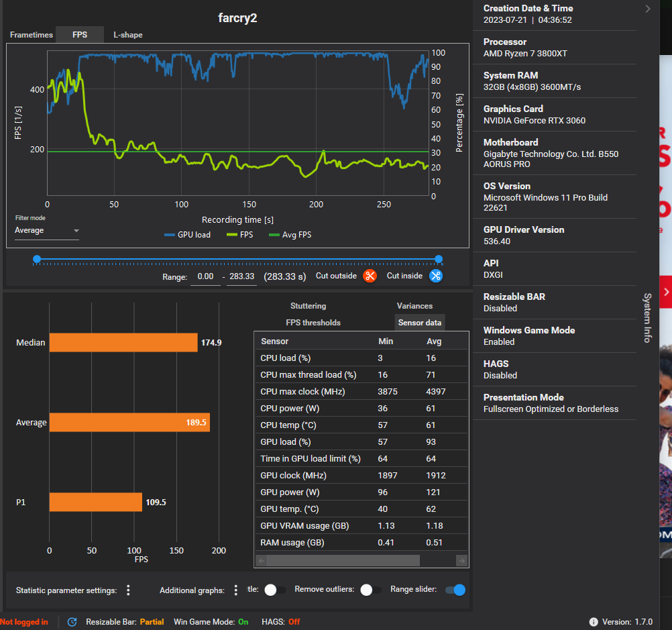Click the blue Cut inside scissors icon
Viewport: 672px width, 630px height.
click(436, 276)
